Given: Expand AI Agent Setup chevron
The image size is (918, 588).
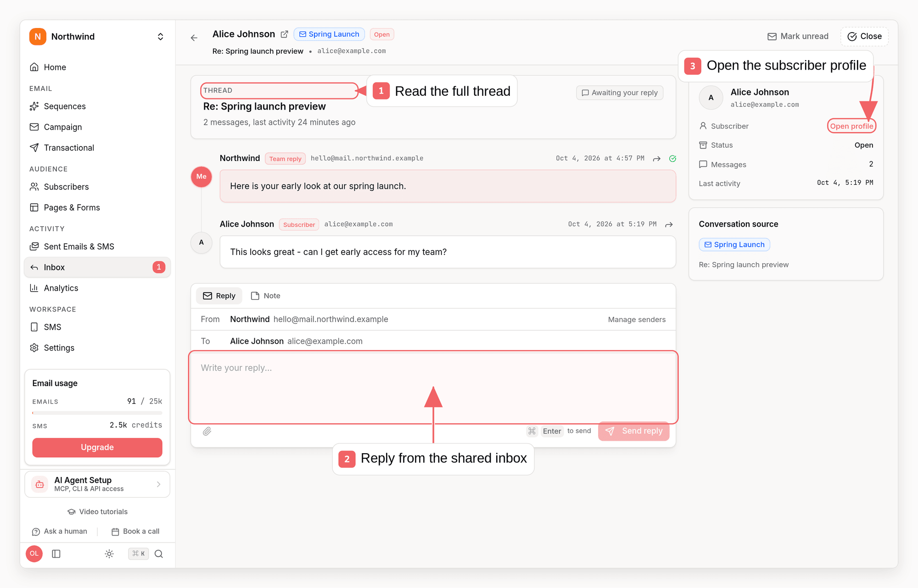Looking at the screenshot, I should [x=159, y=484].
